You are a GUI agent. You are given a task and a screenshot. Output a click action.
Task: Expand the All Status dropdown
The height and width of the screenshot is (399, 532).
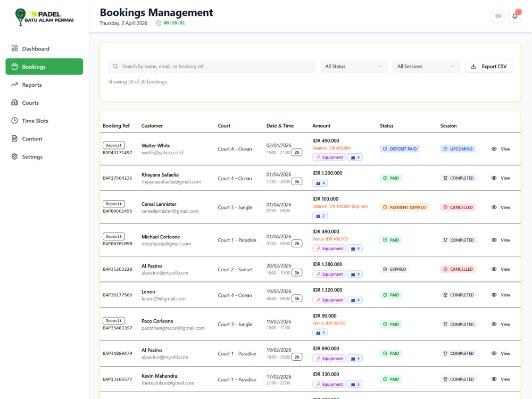[x=354, y=66]
